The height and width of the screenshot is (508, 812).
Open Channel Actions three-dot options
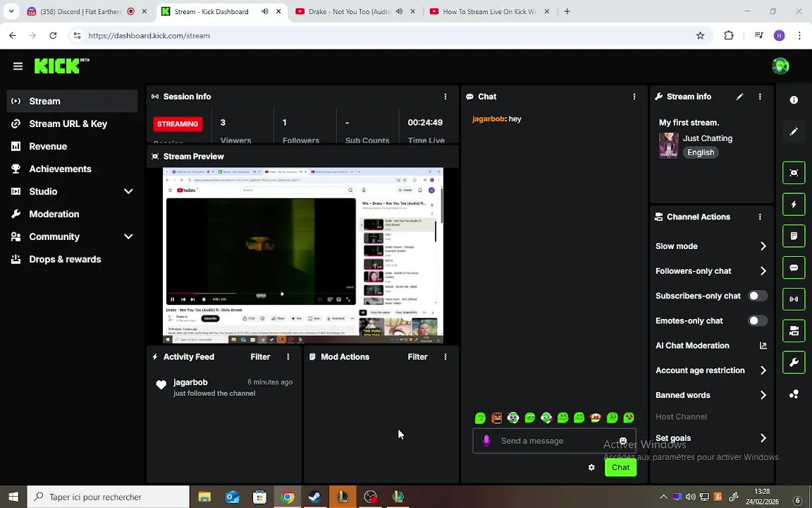(760, 217)
